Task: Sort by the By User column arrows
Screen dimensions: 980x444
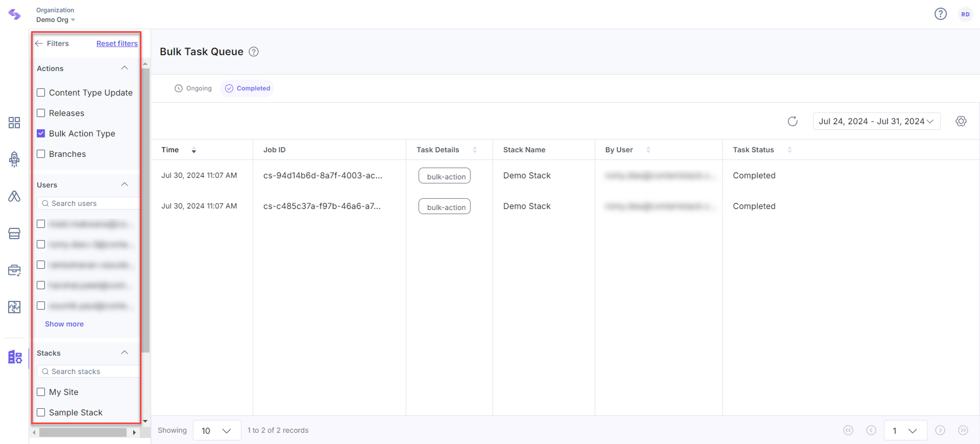Action: coord(648,150)
